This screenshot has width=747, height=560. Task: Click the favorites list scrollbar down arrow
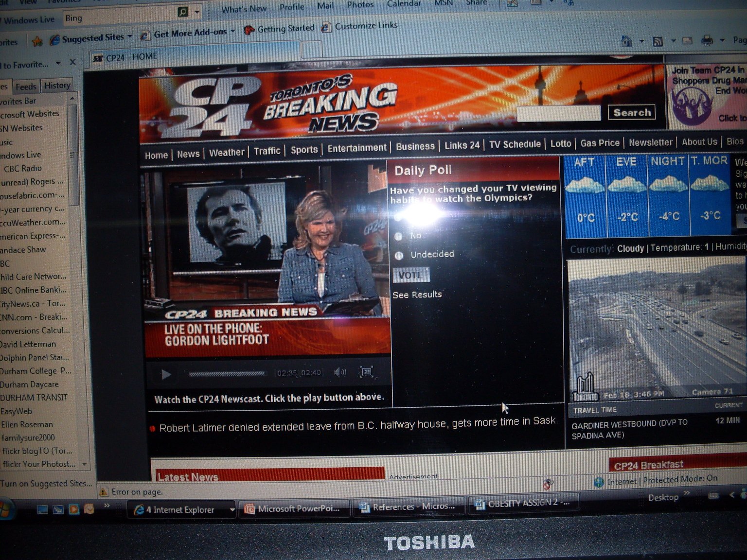85,464
